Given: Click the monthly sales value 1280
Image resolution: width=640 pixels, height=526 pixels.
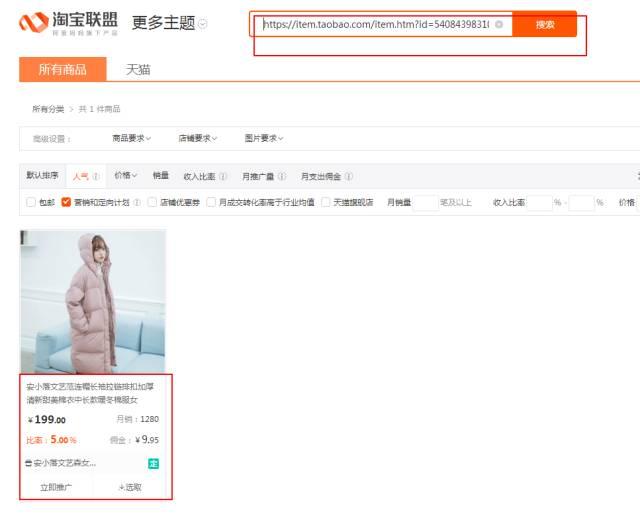Looking at the screenshot, I should coord(149,419).
